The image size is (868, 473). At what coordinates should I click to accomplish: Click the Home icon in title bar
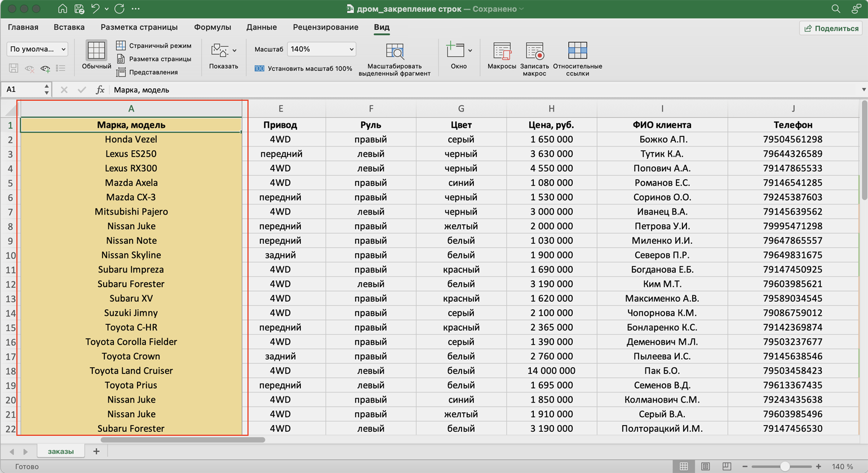(x=63, y=9)
